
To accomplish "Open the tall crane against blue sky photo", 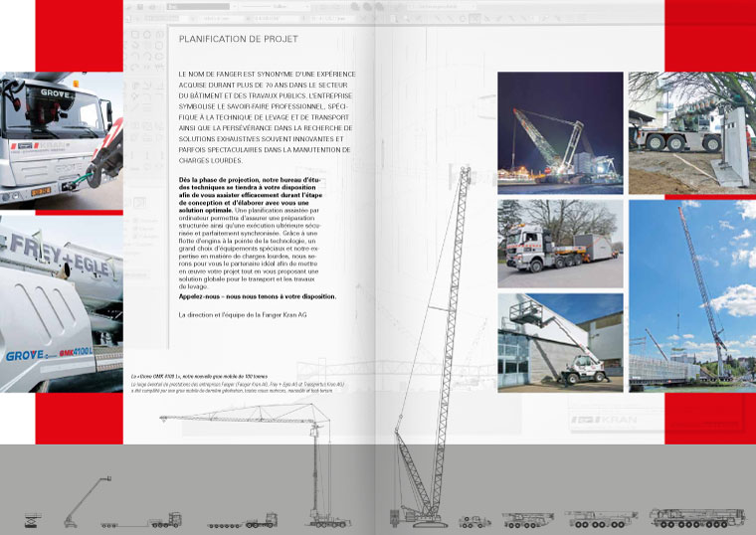I will pyautogui.click(x=690, y=294).
